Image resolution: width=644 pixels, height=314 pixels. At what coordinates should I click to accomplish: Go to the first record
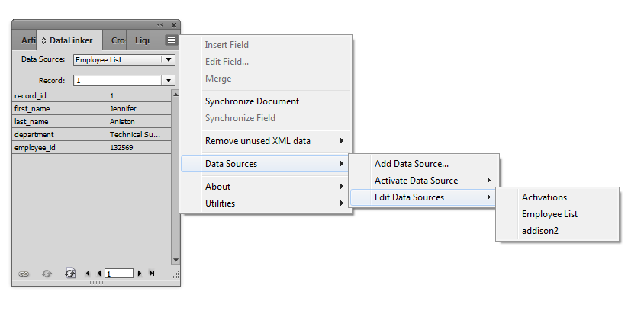point(87,274)
